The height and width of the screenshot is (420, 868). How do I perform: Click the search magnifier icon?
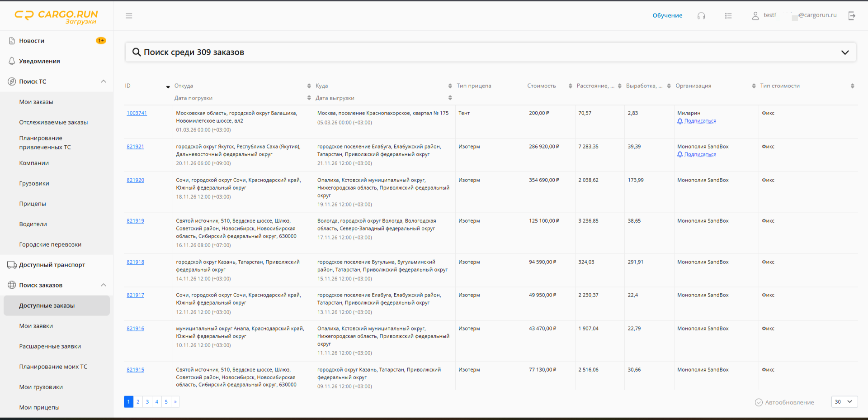click(137, 52)
